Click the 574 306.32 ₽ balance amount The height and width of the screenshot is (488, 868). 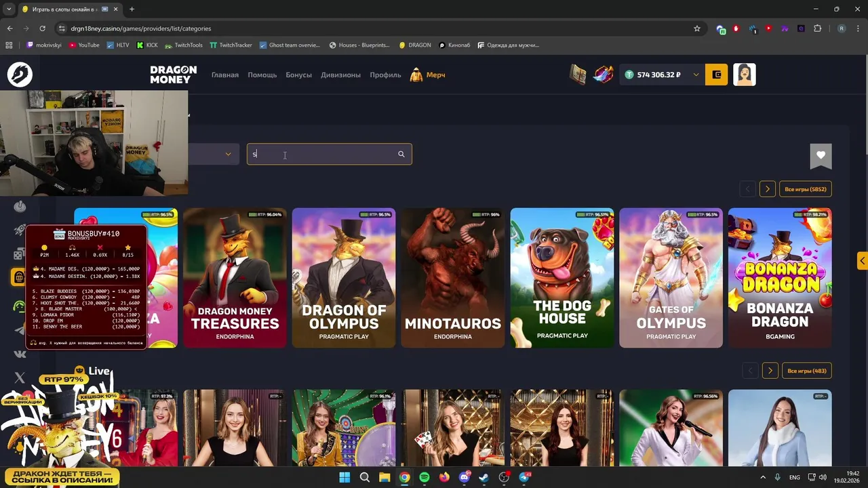click(658, 75)
